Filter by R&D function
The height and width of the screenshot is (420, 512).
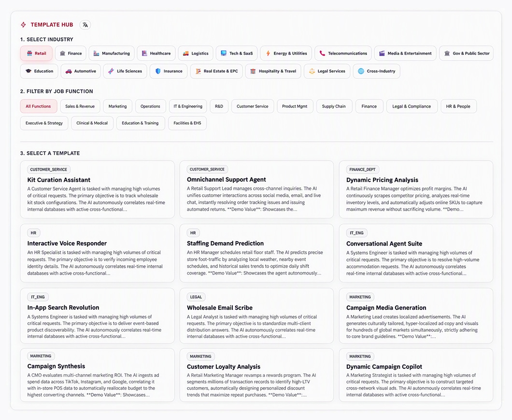click(219, 106)
